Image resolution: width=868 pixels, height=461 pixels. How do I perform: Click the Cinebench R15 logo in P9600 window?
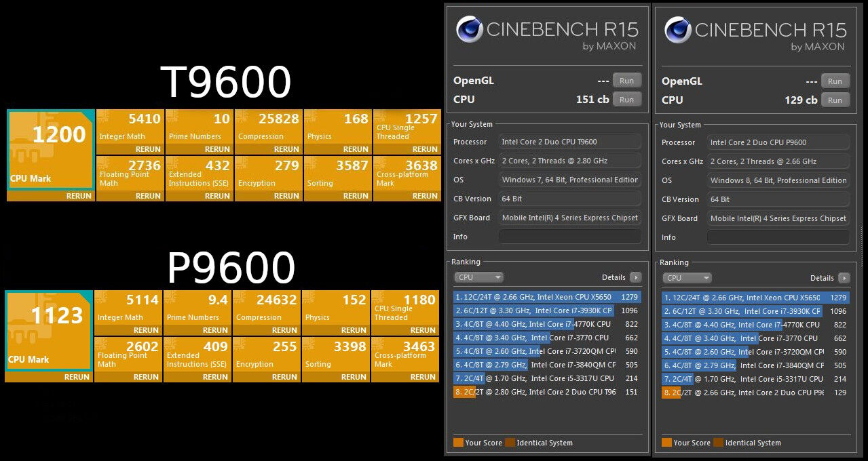[677, 29]
